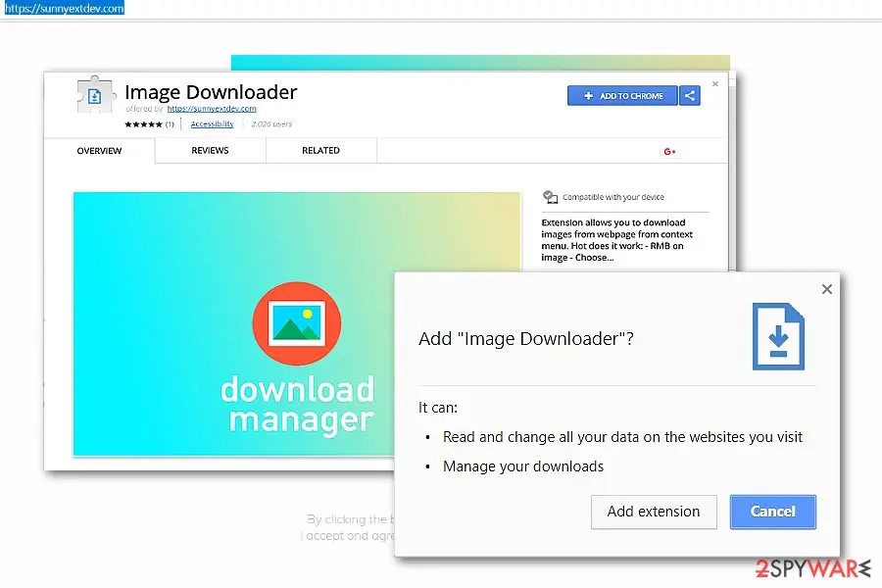Click the '2,026 users' count text

[x=271, y=124]
